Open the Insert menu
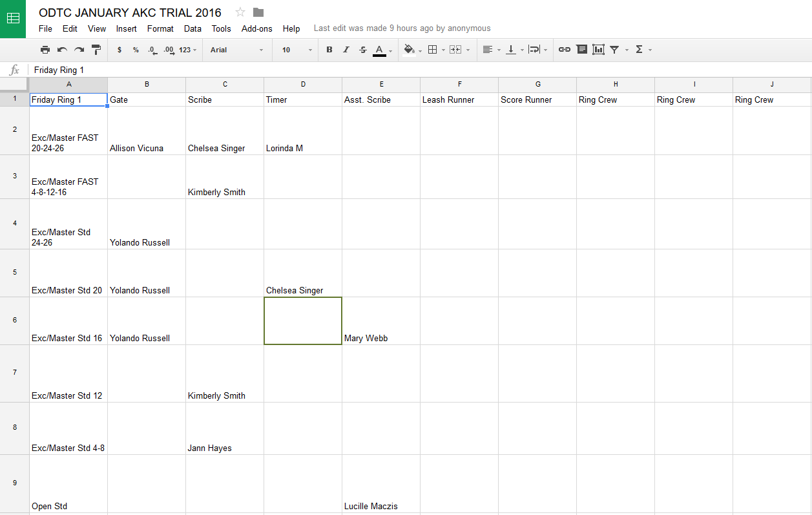The height and width of the screenshot is (515, 812). pyautogui.click(x=127, y=28)
